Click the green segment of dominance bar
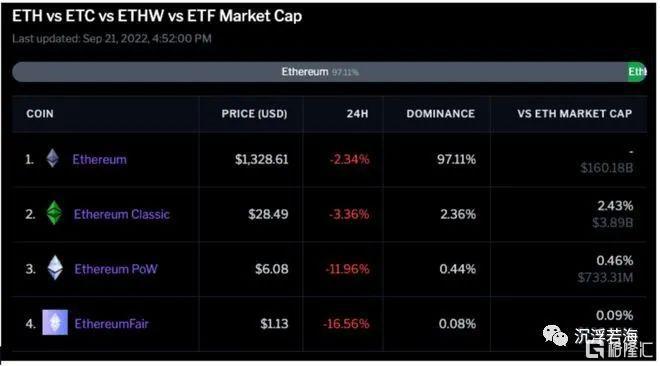660x366 pixels. pyautogui.click(x=637, y=72)
